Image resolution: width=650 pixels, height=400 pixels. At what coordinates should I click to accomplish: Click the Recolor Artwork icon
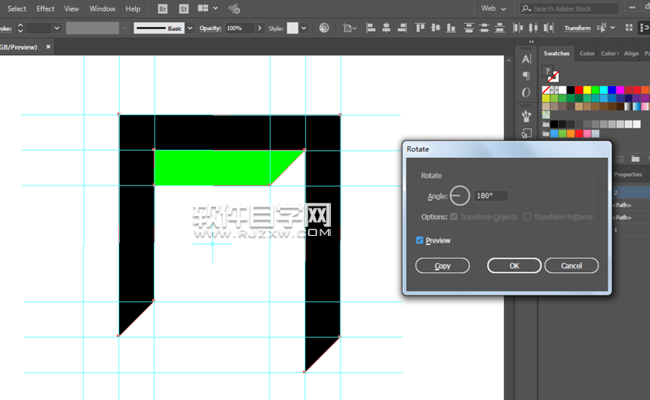coord(324,28)
